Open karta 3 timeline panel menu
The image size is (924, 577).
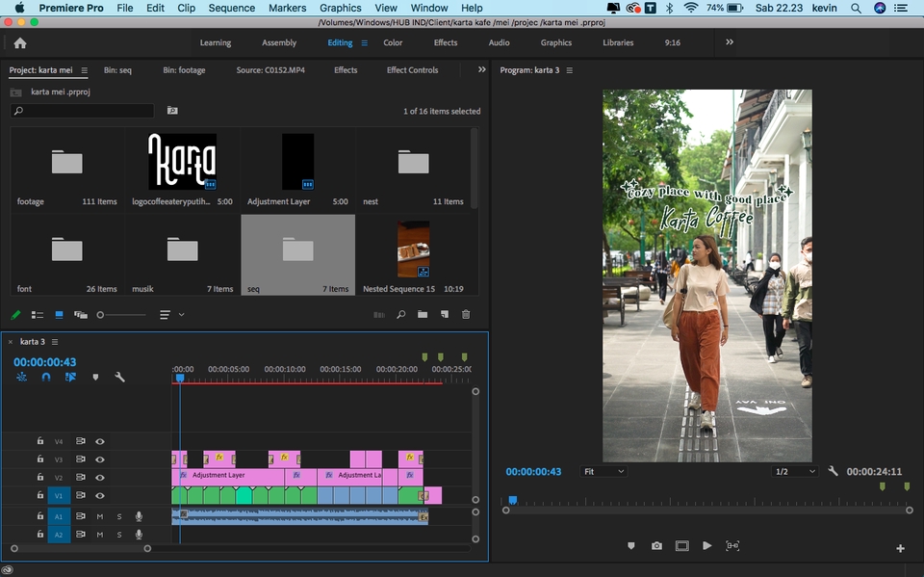[55, 342]
